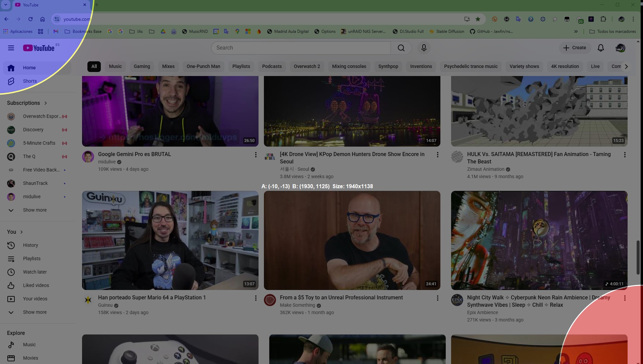Bookmark this page with star icon
Screen dimensions: 643x364
(478, 19)
